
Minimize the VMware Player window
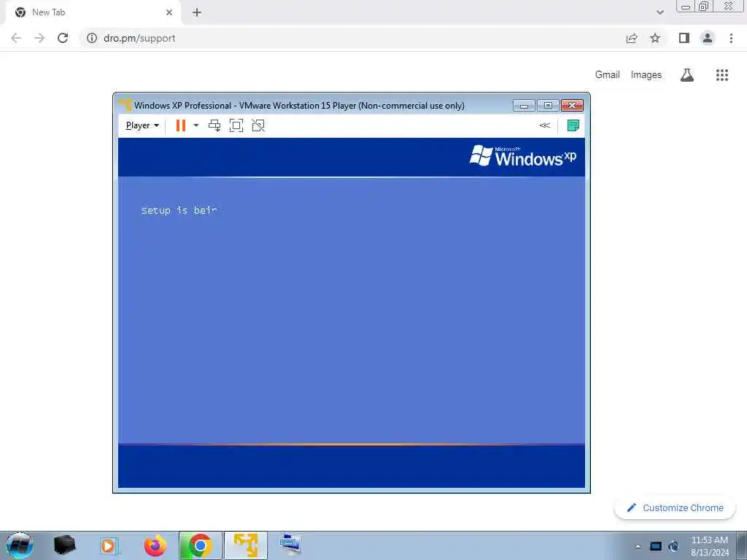tap(524, 105)
